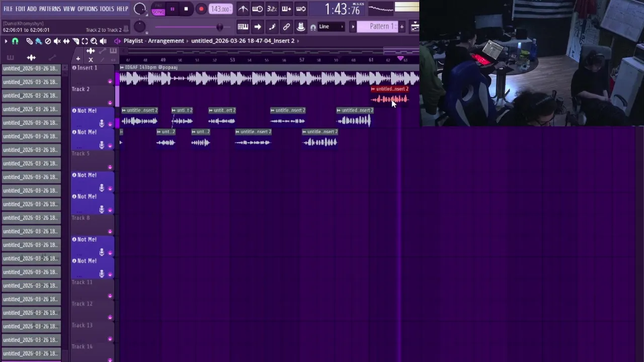
Task: Open the menu icon of the IDGAF 143bpm clip
Action: point(122,67)
